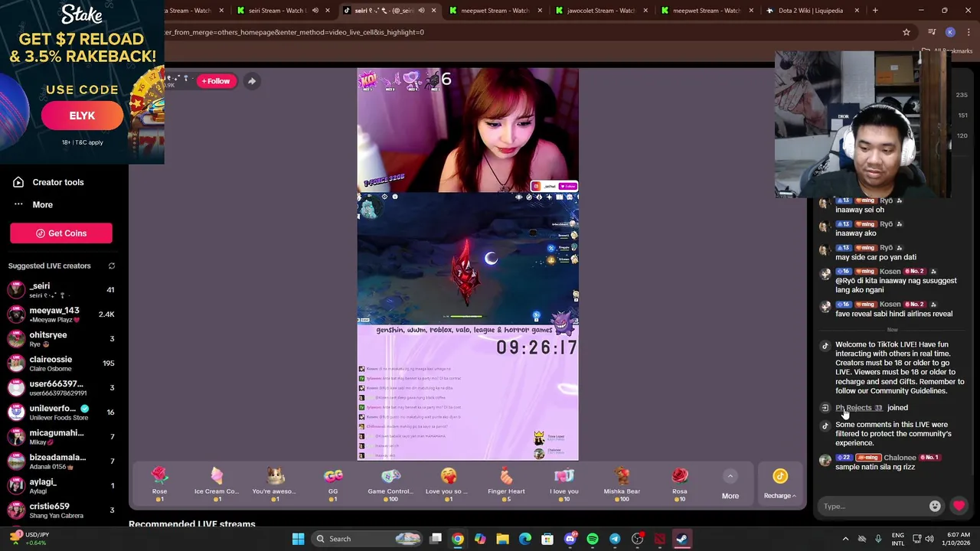The image size is (980, 551).
Task: Open the emoji picker in chat
Action: coord(935,506)
